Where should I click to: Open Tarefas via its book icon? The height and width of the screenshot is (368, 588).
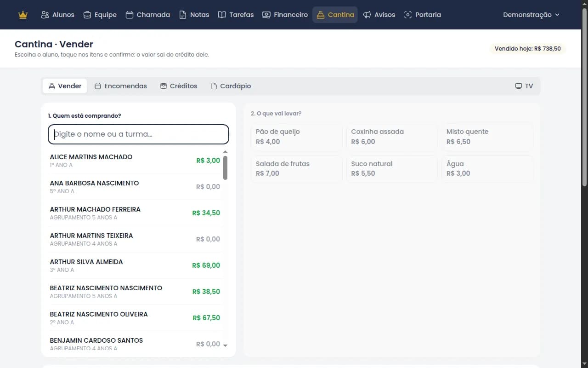[222, 15]
